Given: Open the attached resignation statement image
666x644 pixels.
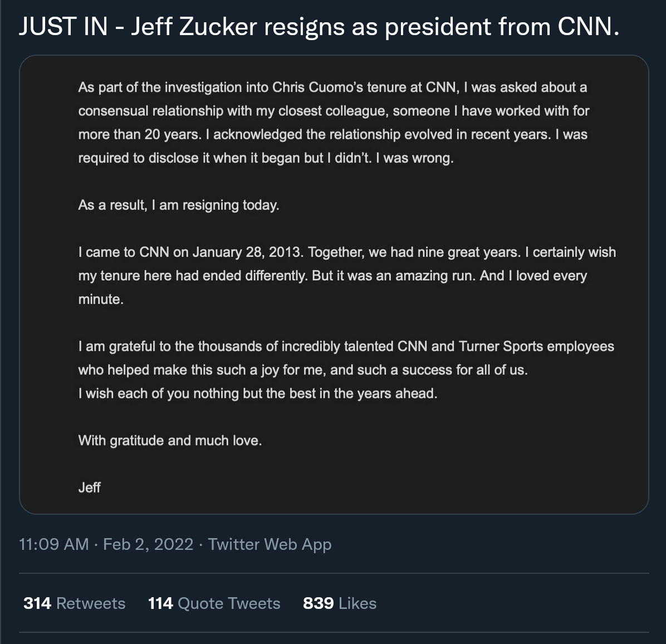Looking at the screenshot, I should [334, 285].
